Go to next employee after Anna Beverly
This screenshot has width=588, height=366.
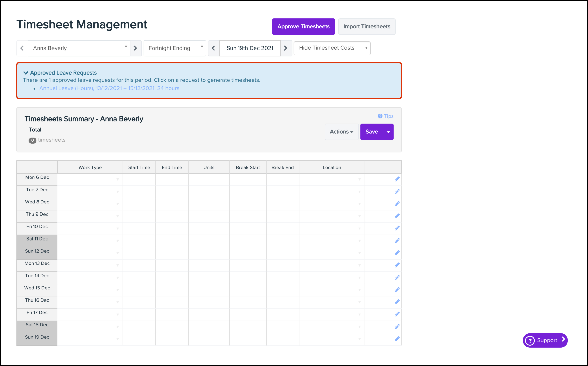click(x=136, y=48)
